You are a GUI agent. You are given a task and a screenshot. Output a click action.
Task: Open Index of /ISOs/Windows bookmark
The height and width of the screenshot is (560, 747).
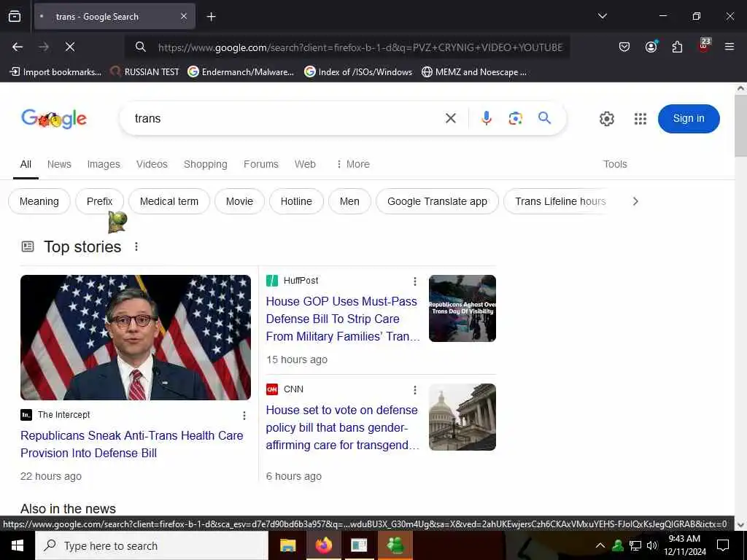(358, 72)
